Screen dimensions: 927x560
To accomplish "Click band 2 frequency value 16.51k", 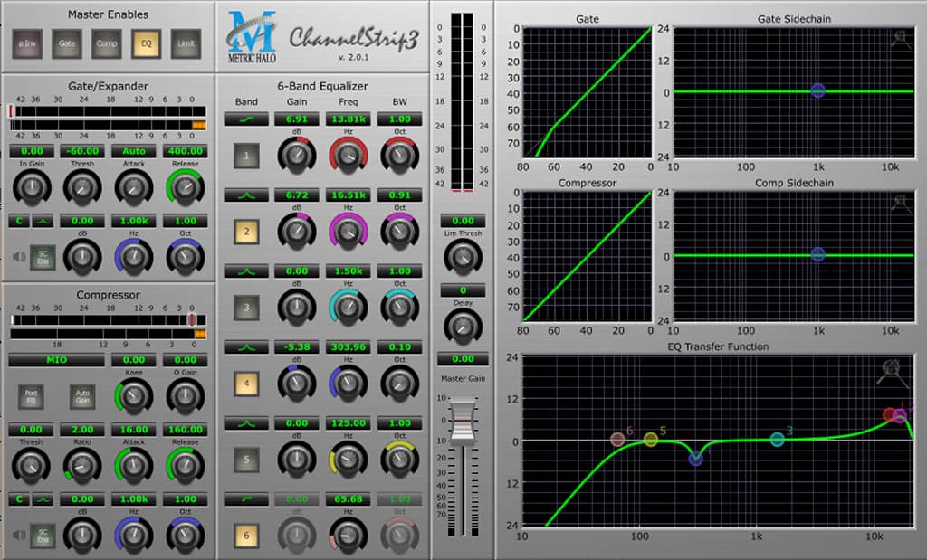I will coord(349,195).
